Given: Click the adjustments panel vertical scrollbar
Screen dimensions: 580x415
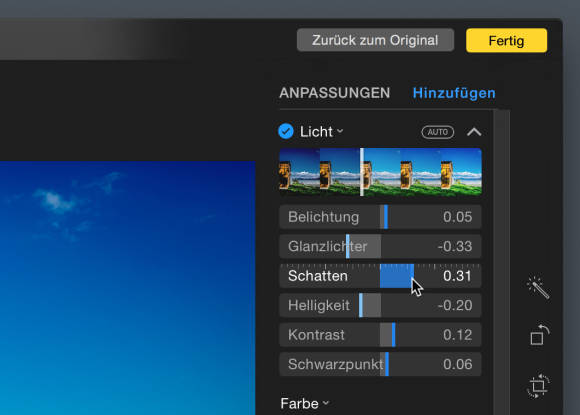Looking at the screenshot, I should tap(502, 262).
